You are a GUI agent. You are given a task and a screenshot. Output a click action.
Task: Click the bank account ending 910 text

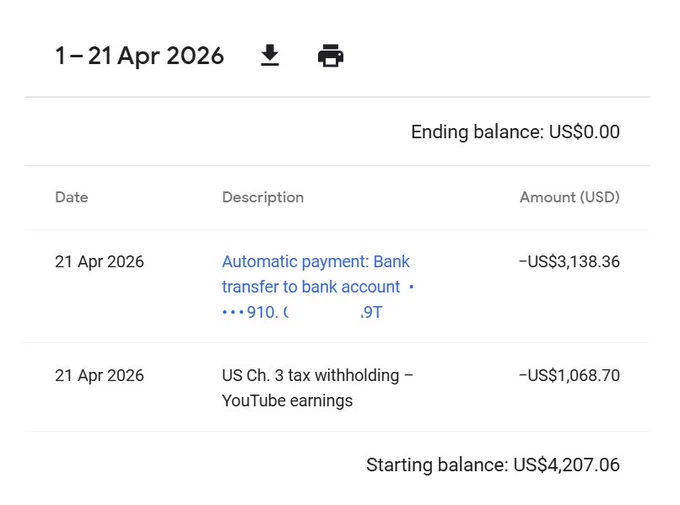pyautogui.click(x=255, y=312)
